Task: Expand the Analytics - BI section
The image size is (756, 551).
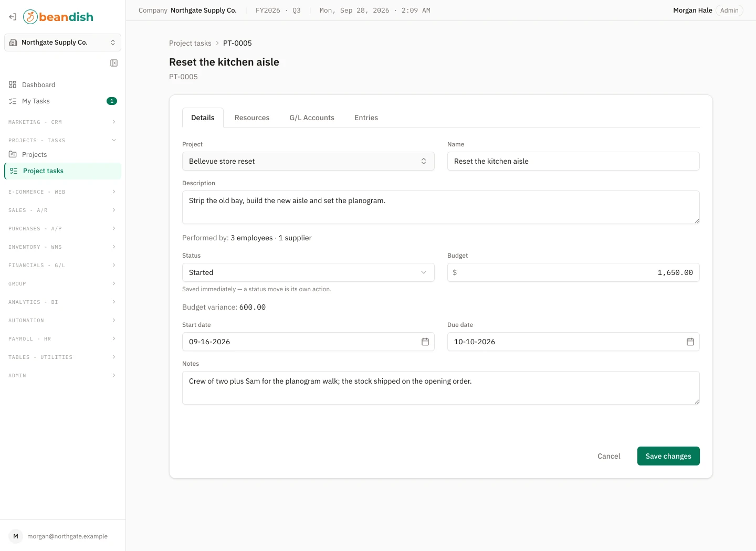Action: pyautogui.click(x=62, y=302)
